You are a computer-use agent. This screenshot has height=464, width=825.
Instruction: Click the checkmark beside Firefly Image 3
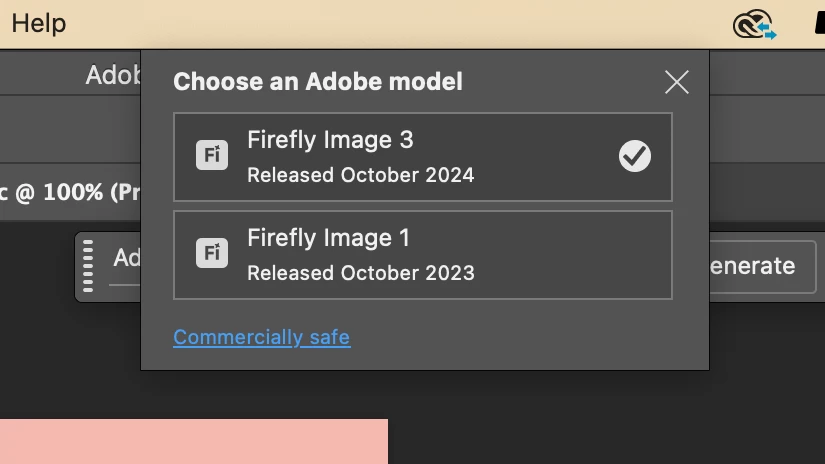635,156
